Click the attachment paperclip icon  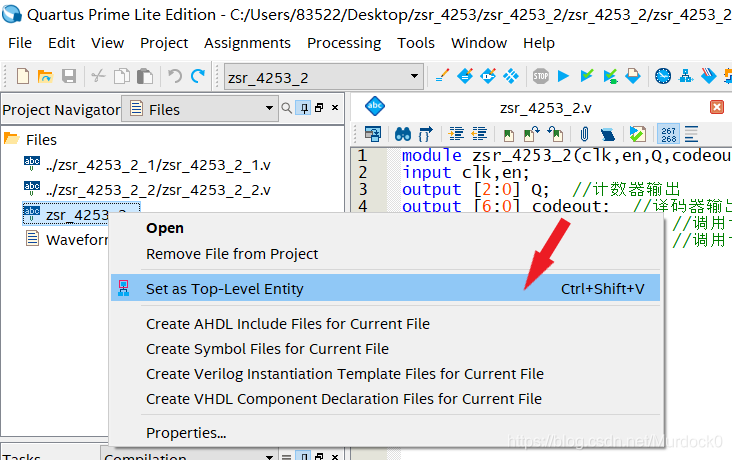(584, 134)
